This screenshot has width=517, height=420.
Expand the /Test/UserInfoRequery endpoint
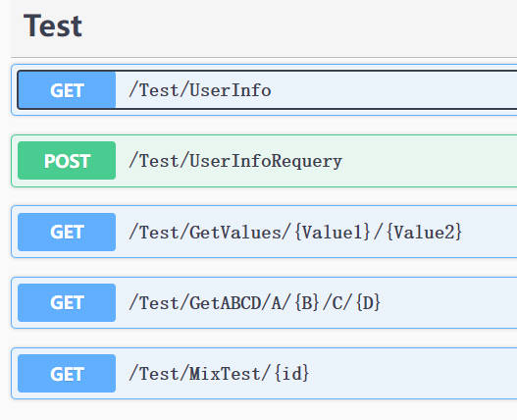pyautogui.click(x=235, y=161)
